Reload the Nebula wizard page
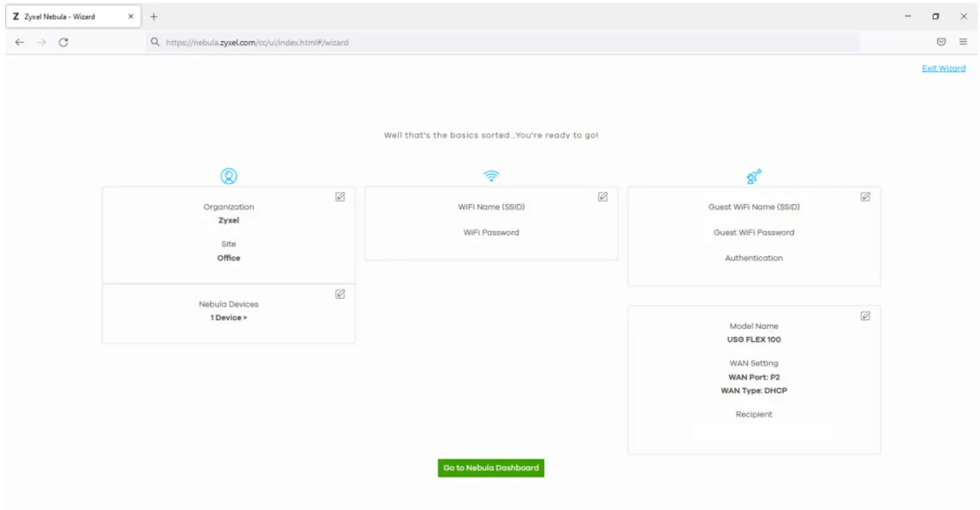 coord(64,42)
